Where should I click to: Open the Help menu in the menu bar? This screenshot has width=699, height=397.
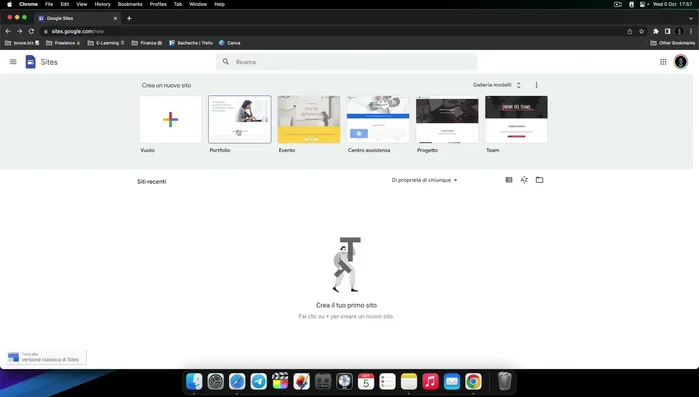219,4
